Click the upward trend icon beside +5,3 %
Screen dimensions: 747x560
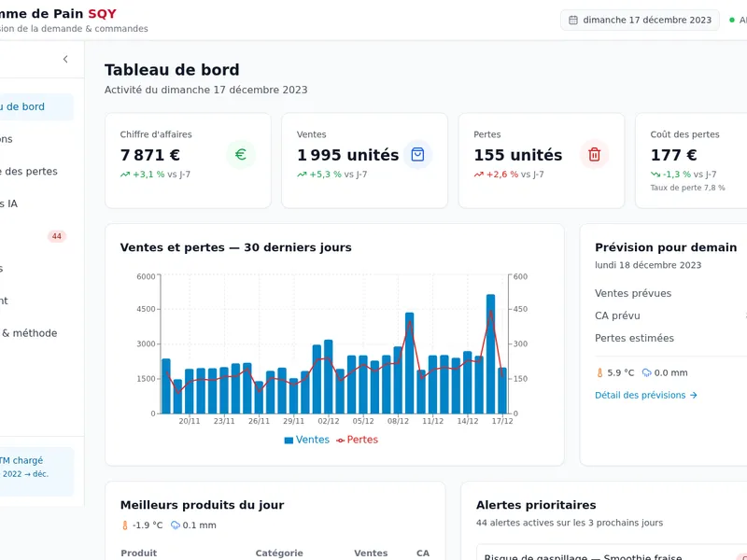[302, 175]
